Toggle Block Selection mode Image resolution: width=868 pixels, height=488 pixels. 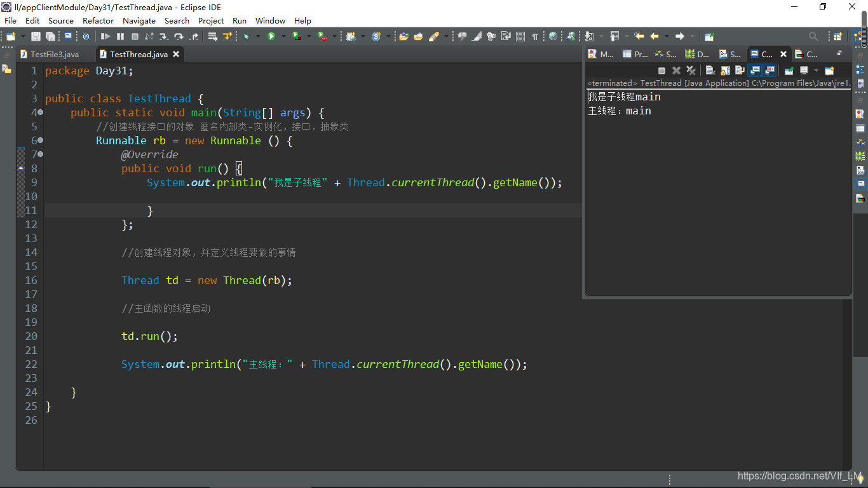click(x=520, y=36)
